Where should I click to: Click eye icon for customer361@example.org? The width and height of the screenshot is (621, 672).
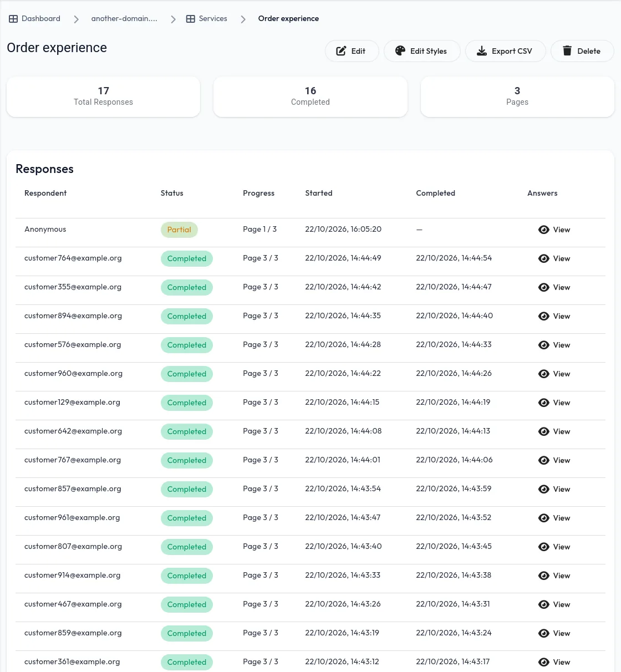click(544, 662)
